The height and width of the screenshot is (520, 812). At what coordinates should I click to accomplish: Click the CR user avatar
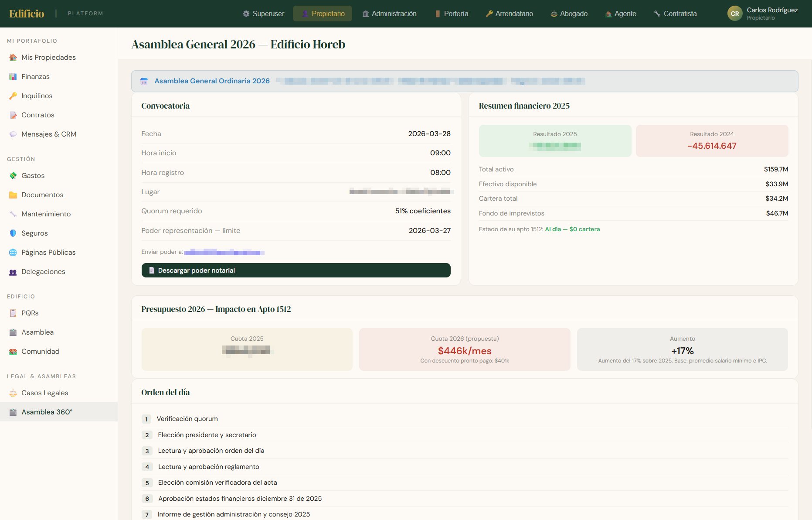[735, 14]
